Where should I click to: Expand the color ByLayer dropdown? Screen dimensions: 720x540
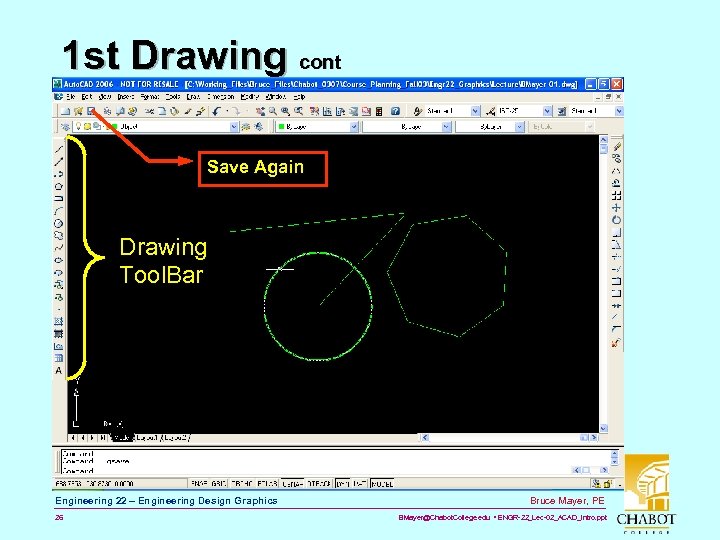click(354, 127)
